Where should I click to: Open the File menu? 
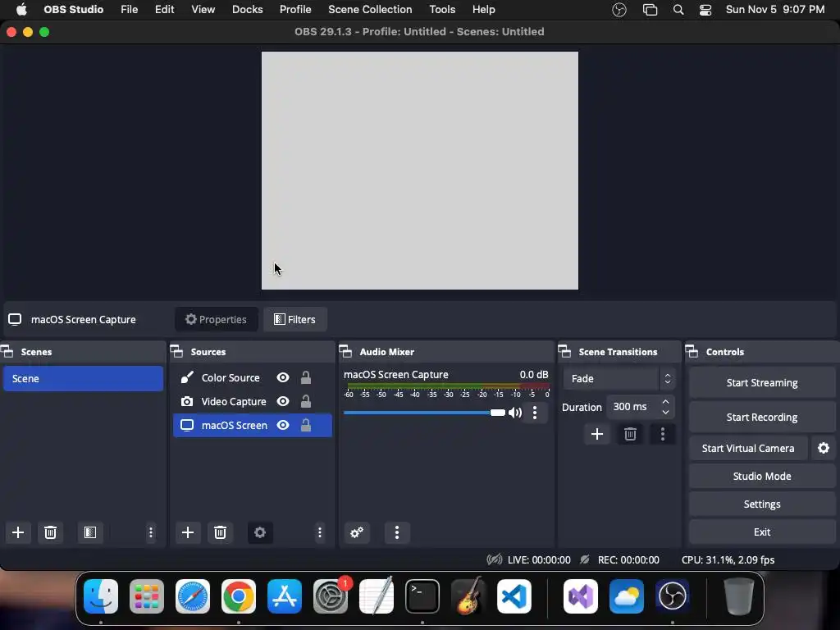pyautogui.click(x=129, y=10)
